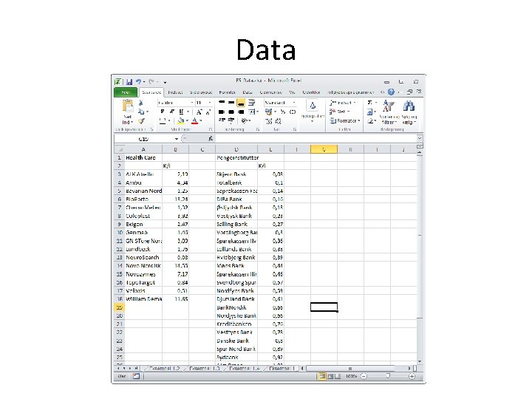Click the Increase Indent icon
532x399 pixels.
tap(231, 120)
